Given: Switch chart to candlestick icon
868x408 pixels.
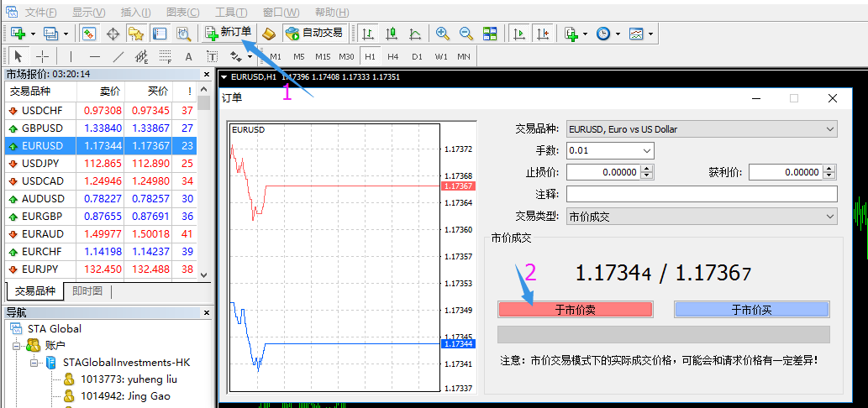Looking at the screenshot, I should (x=391, y=34).
